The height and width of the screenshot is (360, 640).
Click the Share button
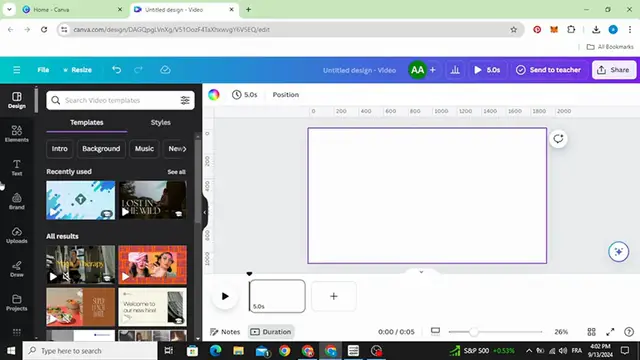[x=614, y=70]
